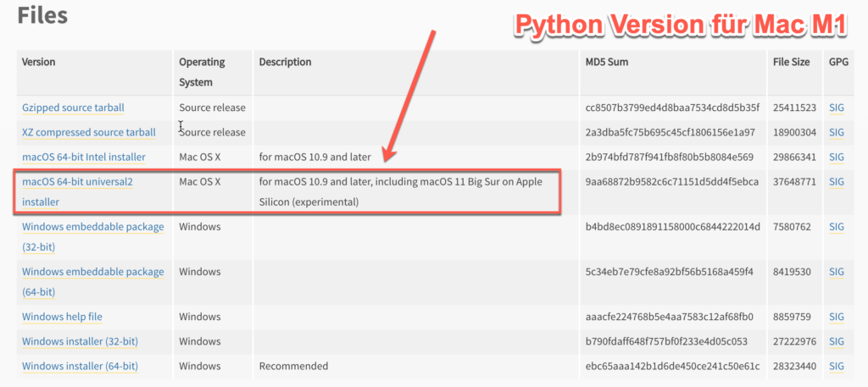Click 'Windows' in Windows help file row
The image size is (868, 387).
click(x=200, y=317)
